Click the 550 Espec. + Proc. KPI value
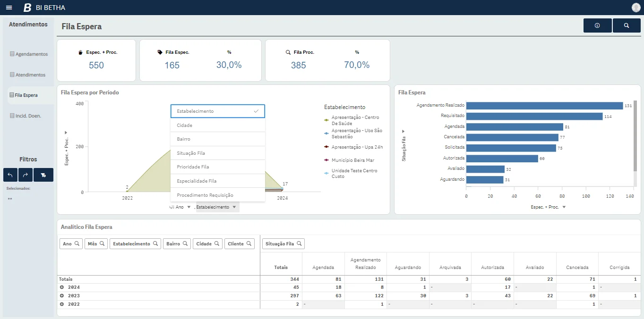Screen dimensions: 644x319 coord(96,65)
